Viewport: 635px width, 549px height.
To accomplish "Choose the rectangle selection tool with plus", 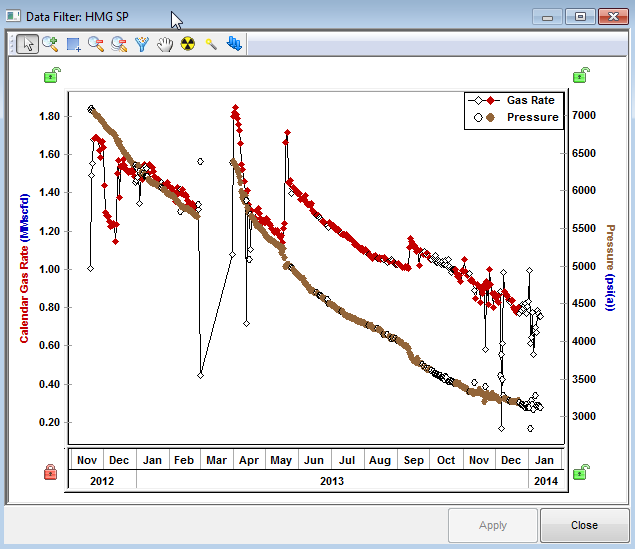I will click(x=73, y=44).
